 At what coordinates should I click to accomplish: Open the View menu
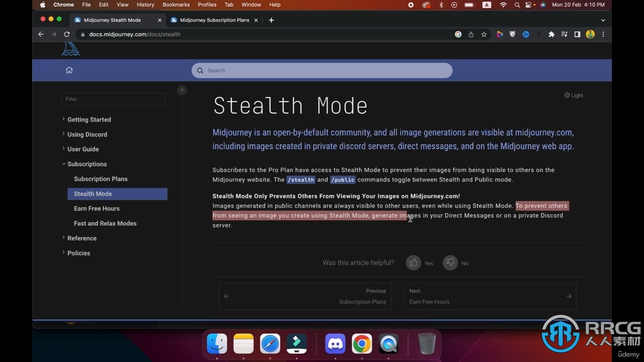pos(122,5)
